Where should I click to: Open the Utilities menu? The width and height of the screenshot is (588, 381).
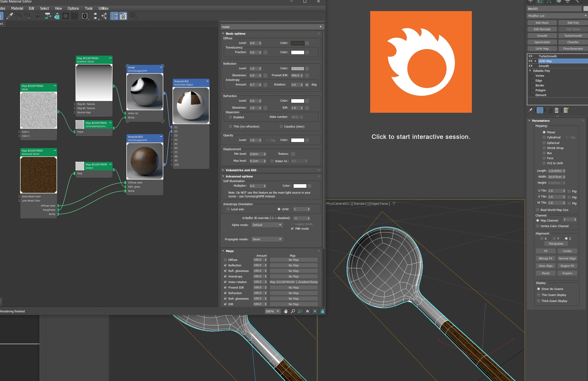[103, 8]
